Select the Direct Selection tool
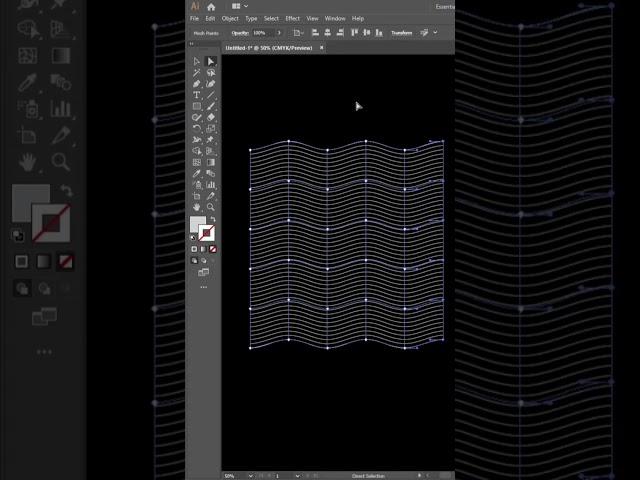This screenshot has height=480, width=640. pyautogui.click(x=211, y=61)
